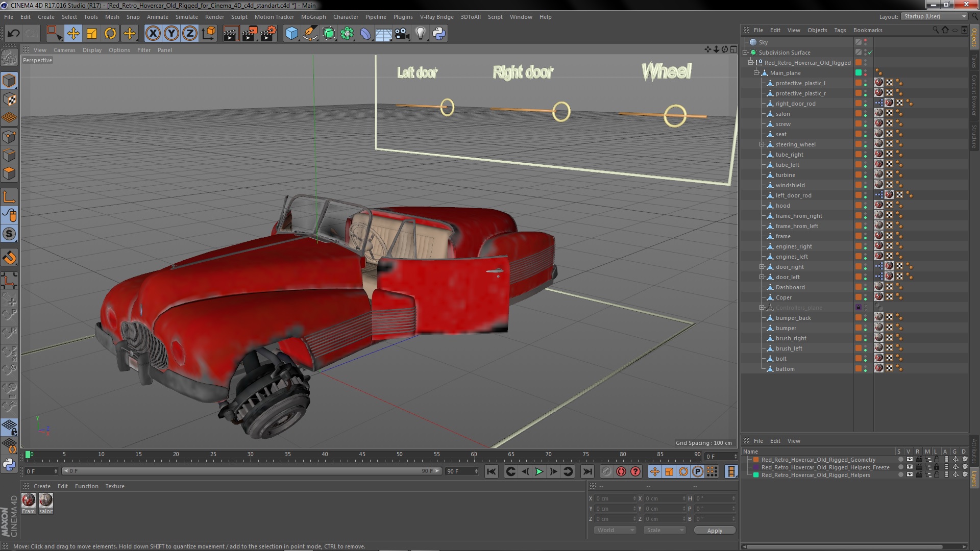The width and height of the screenshot is (980, 551).
Task: Click the record active objects button
Action: (x=607, y=472)
